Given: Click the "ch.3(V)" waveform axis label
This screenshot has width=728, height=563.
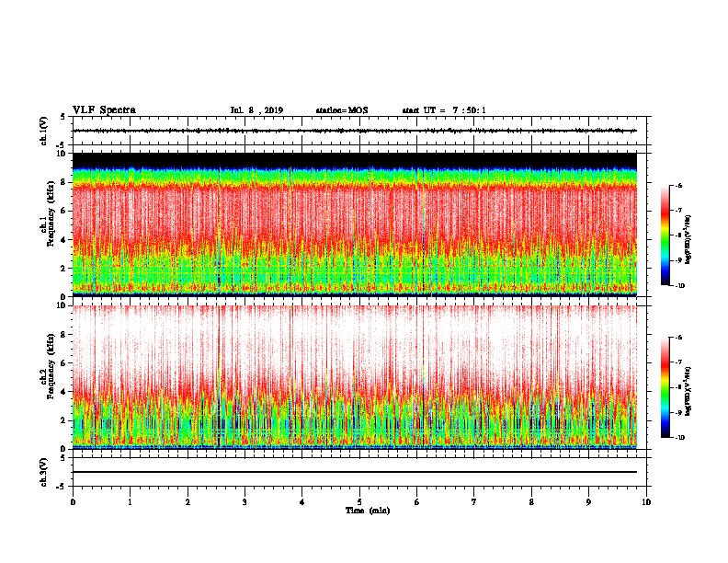Looking at the screenshot, I should coord(44,472).
